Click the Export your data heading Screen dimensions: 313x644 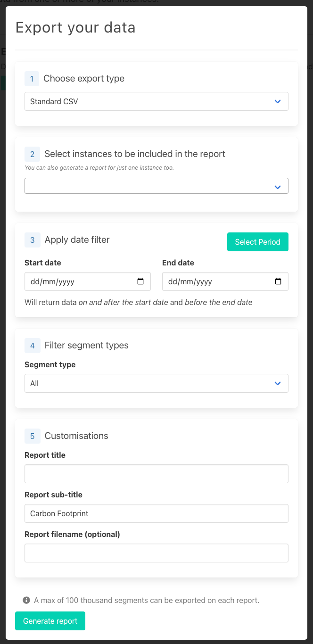pos(75,27)
